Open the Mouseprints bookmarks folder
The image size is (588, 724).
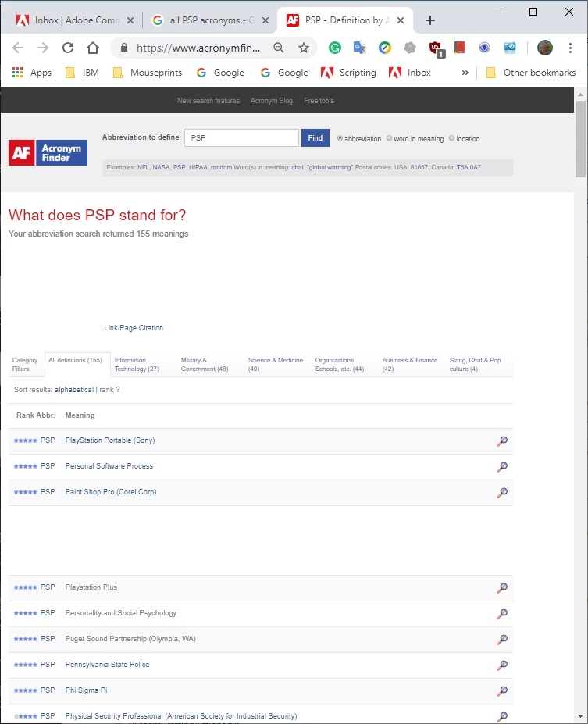click(148, 73)
